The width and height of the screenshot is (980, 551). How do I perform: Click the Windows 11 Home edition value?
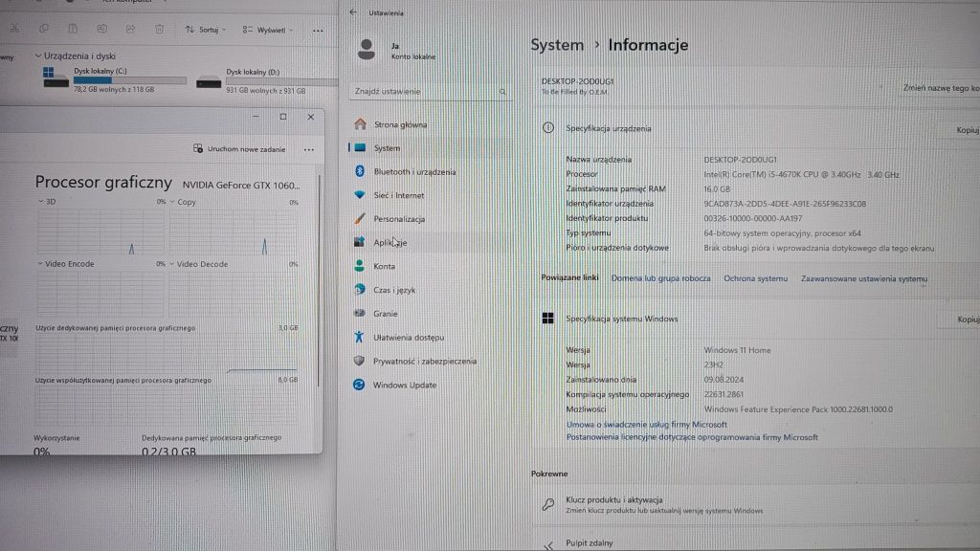tap(738, 350)
